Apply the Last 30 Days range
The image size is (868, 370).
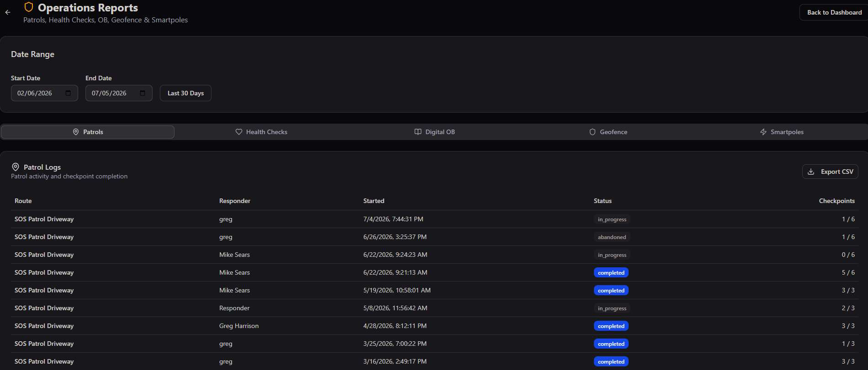coord(185,93)
